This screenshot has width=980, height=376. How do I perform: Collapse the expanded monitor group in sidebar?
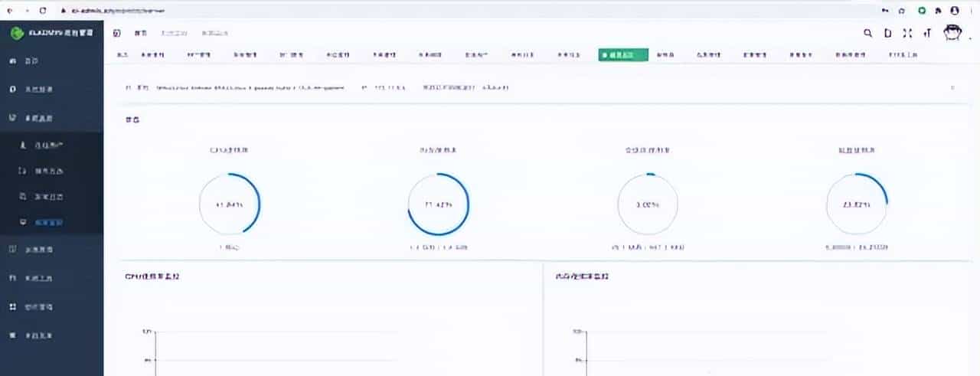(51, 119)
